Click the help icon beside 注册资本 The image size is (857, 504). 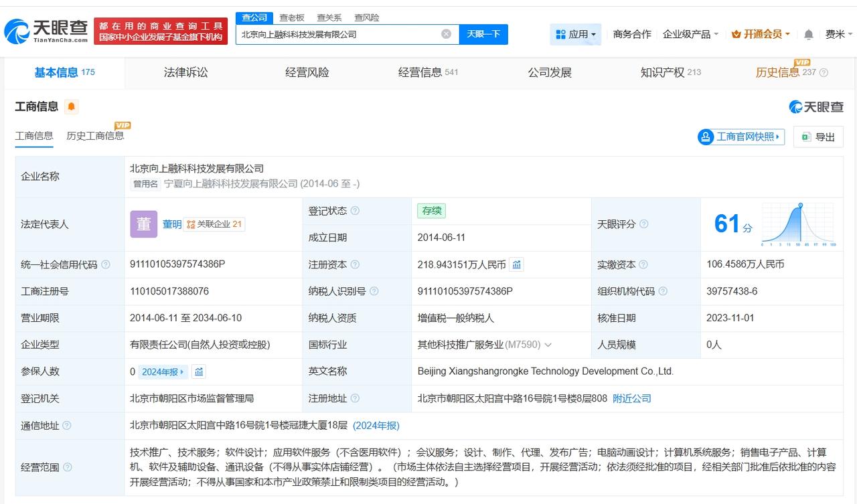click(x=355, y=265)
